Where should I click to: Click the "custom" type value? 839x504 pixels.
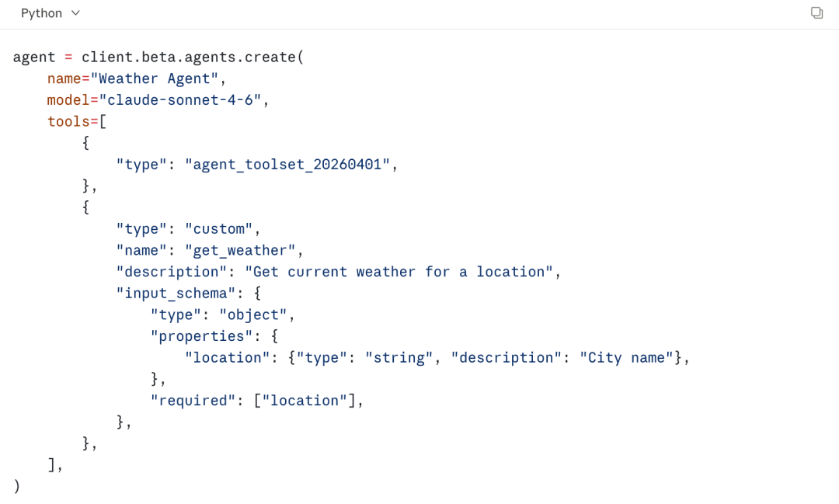218,229
